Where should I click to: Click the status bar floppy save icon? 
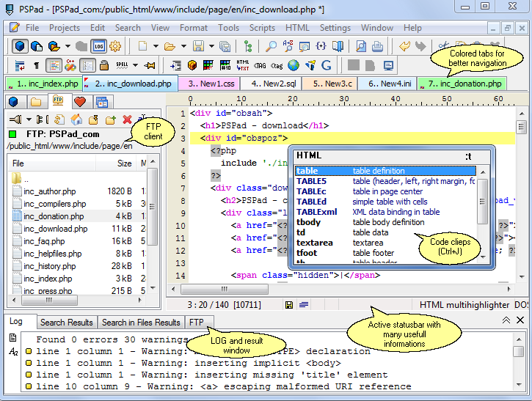[288, 305]
